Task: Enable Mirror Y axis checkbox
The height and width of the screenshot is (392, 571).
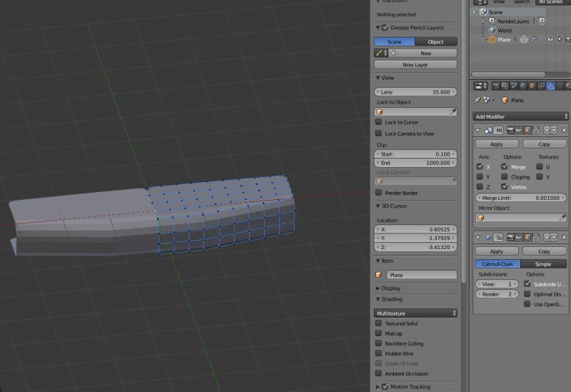Action: pos(480,176)
